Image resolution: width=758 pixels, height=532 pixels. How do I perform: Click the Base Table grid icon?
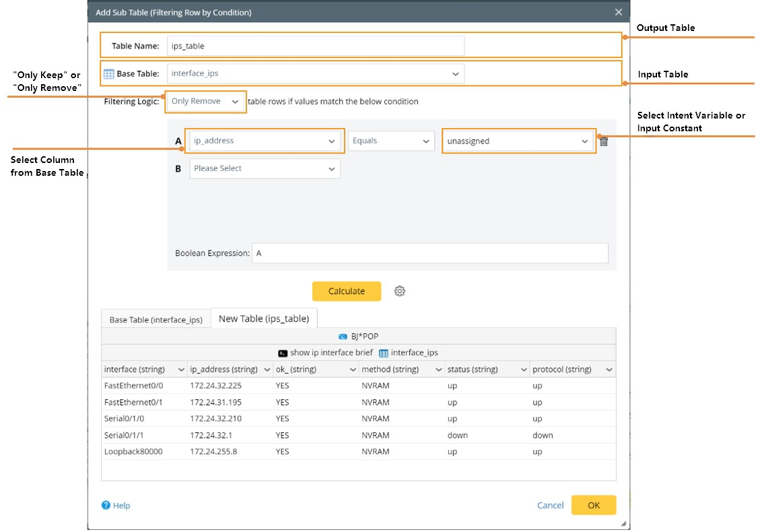click(x=109, y=74)
